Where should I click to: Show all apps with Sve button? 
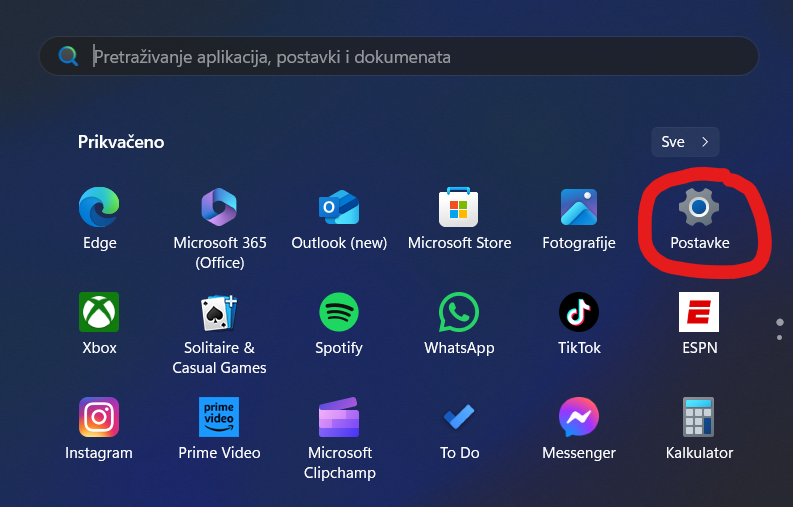pyautogui.click(x=685, y=142)
